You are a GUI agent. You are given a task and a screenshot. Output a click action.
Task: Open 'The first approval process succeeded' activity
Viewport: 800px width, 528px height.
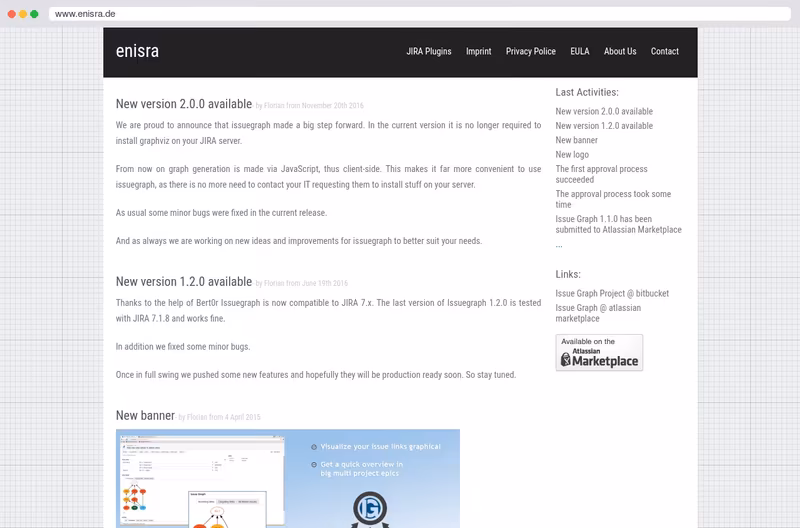[602, 174]
